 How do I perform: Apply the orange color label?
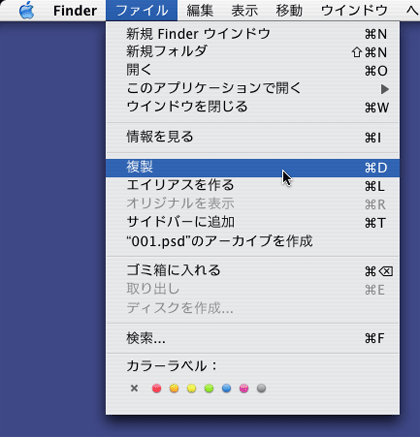click(x=174, y=388)
